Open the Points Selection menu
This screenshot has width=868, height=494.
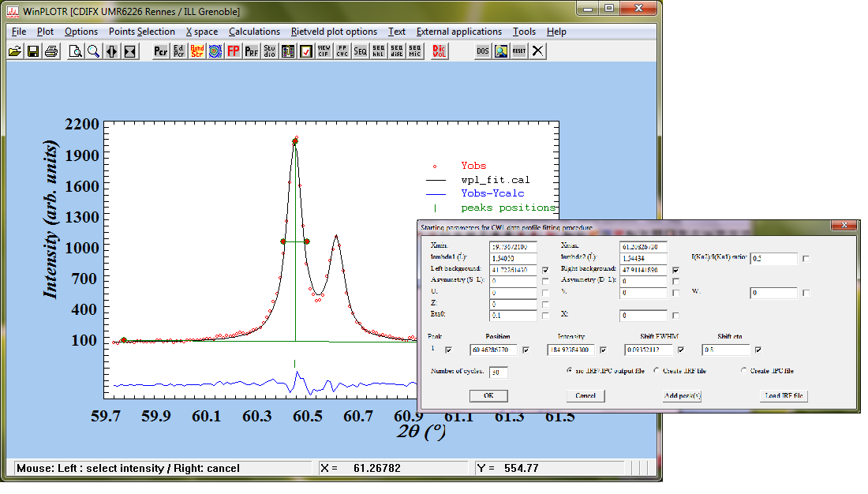[x=142, y=32]
